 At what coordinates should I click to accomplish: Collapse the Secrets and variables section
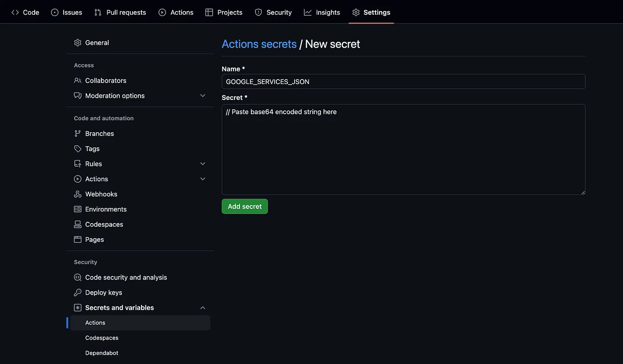coord(203,308)
